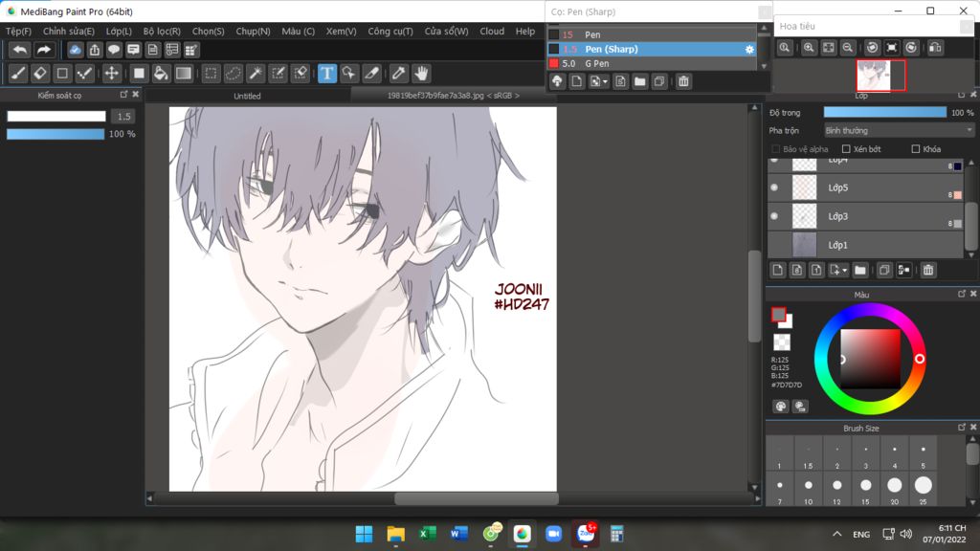The width and height of the screenshot is (980, 551).
Task: Select the Bucket fill tool
Action: coord(162,74)
